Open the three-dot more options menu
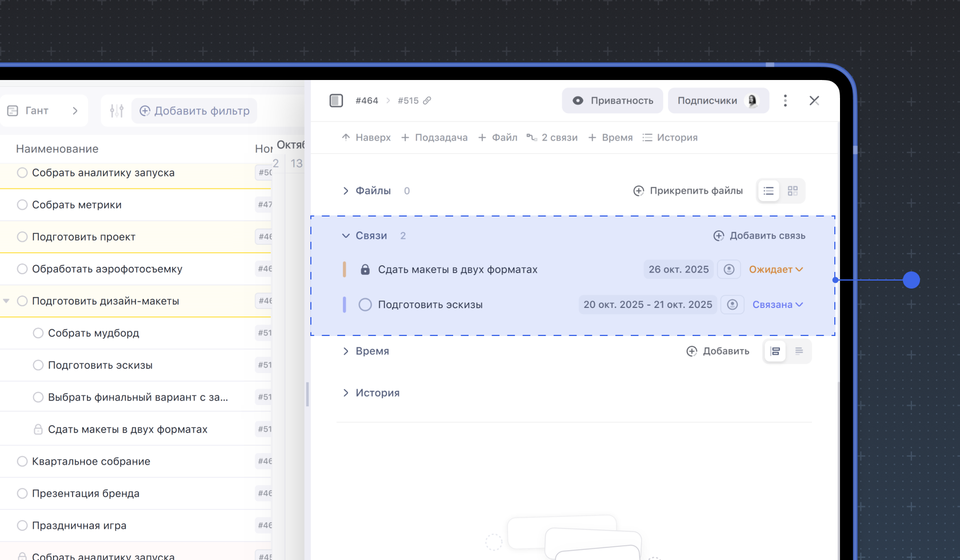The image size is (960, 560). [785, 101]
